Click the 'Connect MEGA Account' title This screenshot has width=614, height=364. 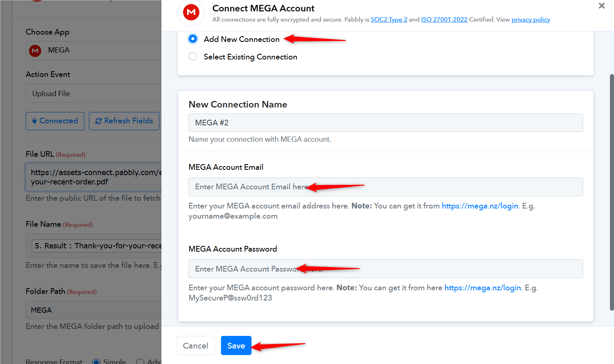pyautogui.click(x=263, y=9)
